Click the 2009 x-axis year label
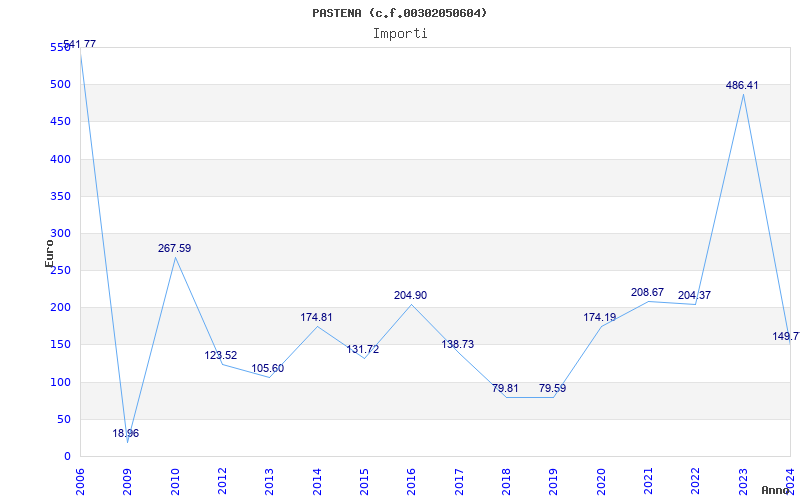 (x=128, y=482)
